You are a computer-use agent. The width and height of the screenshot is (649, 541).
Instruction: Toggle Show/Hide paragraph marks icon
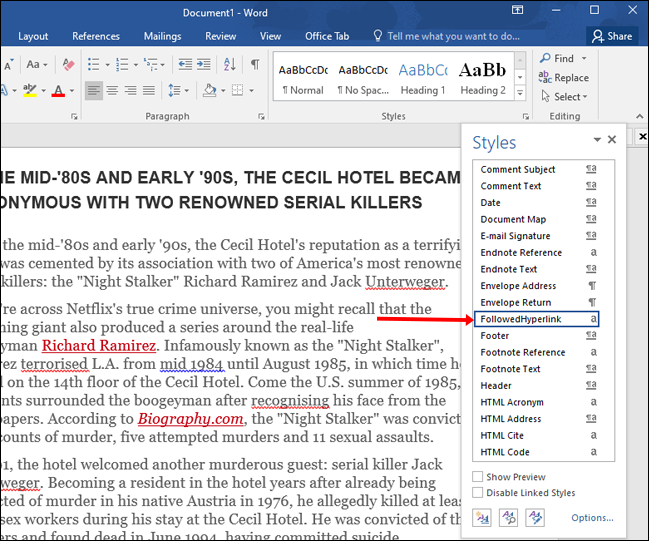click(x=255, y=65)
